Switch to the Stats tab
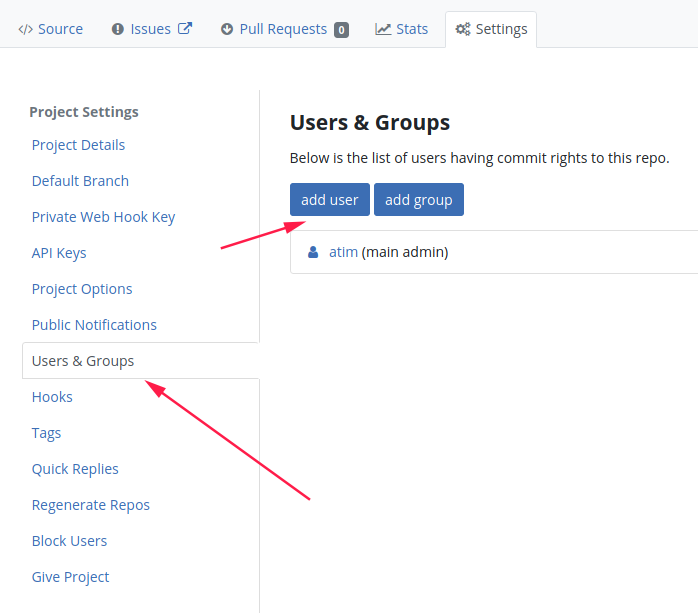This screenshot has height=613, width=698. click(x=401, y=29)
